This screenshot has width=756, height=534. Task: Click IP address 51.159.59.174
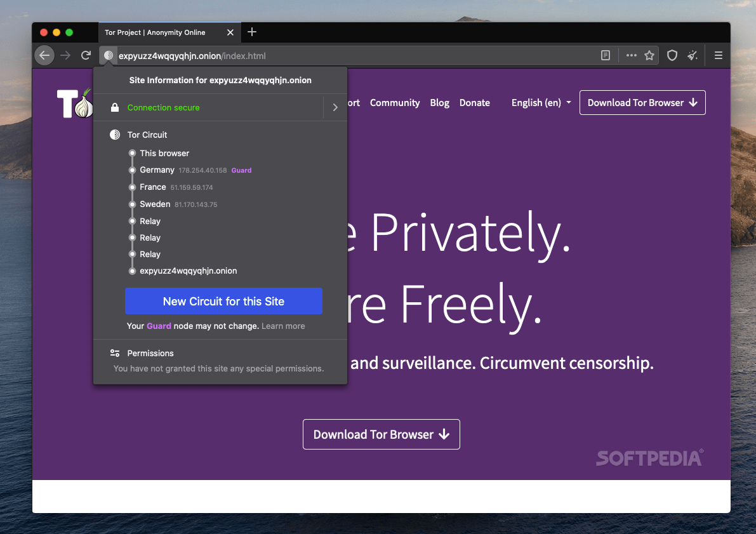coord(192,187)
